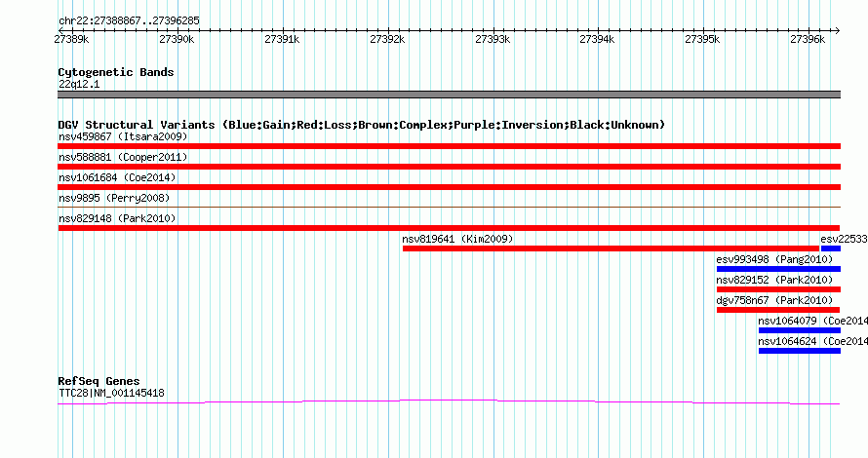Click the nsv459867 (Itsara2009) variant label
This screenshot has width=868, height=458.
click(123, 136)
